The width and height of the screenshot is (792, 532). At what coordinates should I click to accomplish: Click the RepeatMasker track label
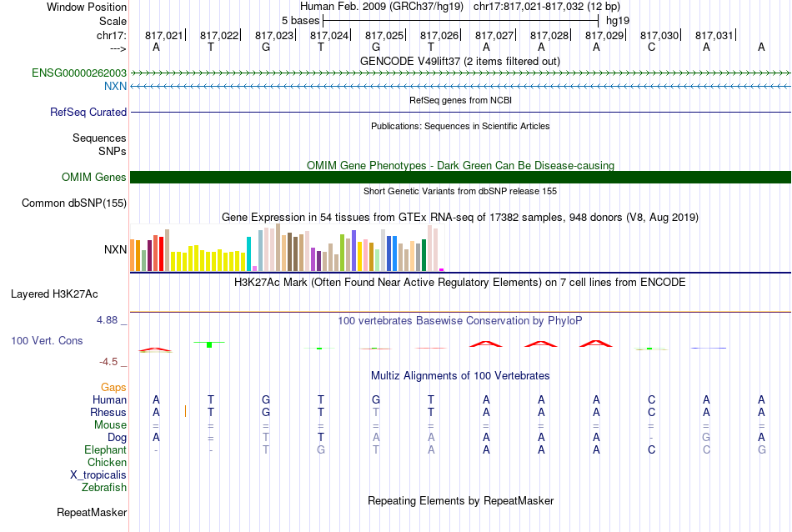[x=92, y=512]
